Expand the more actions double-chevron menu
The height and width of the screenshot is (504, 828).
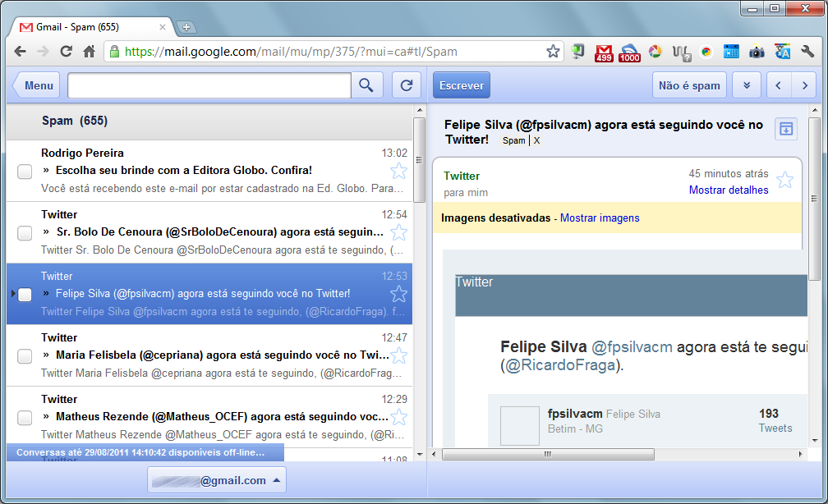[746, 85]
